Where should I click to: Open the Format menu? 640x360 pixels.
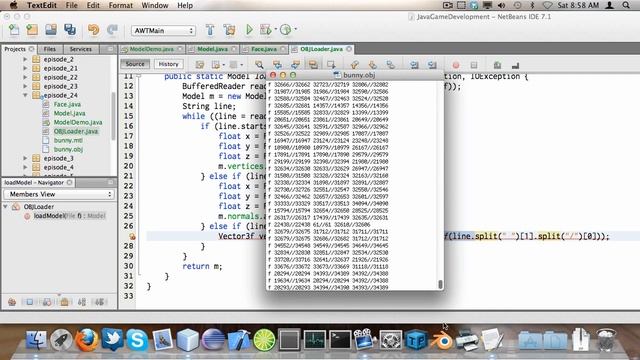pos(120,5)
